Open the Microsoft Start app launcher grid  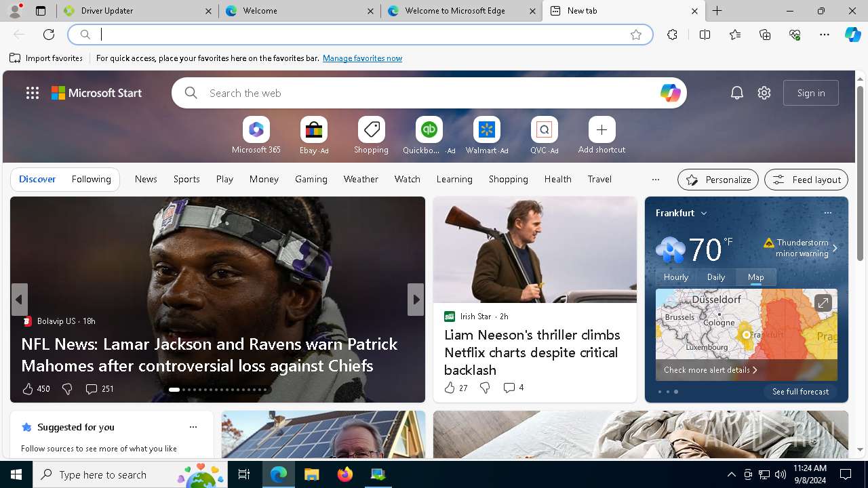(x=33, y=93)
